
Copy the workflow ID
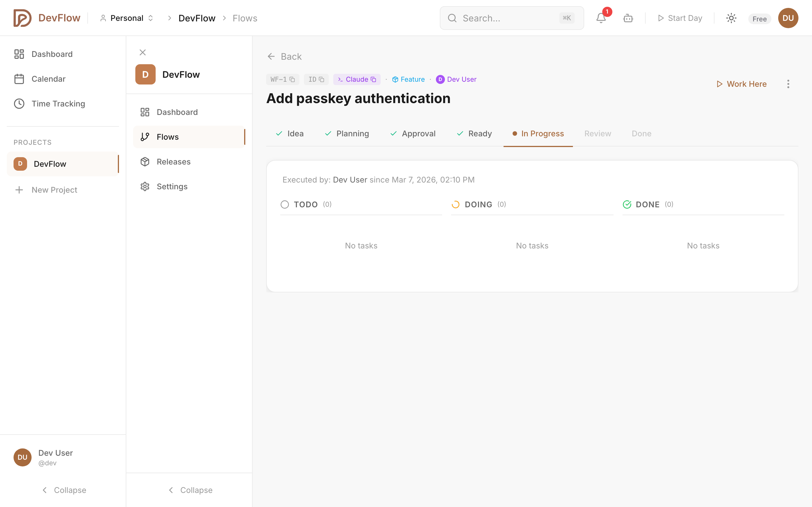(321, 79)
